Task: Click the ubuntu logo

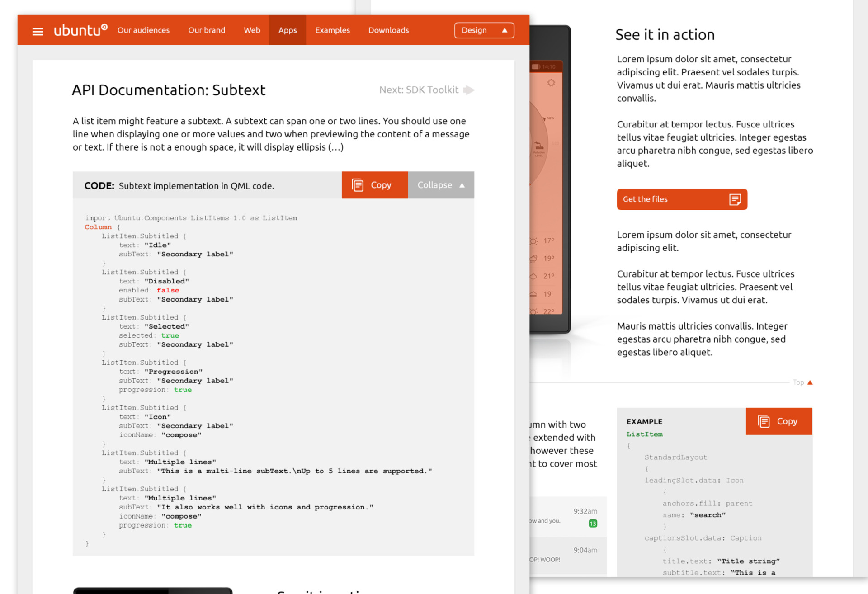Action: tap(80, 30)
